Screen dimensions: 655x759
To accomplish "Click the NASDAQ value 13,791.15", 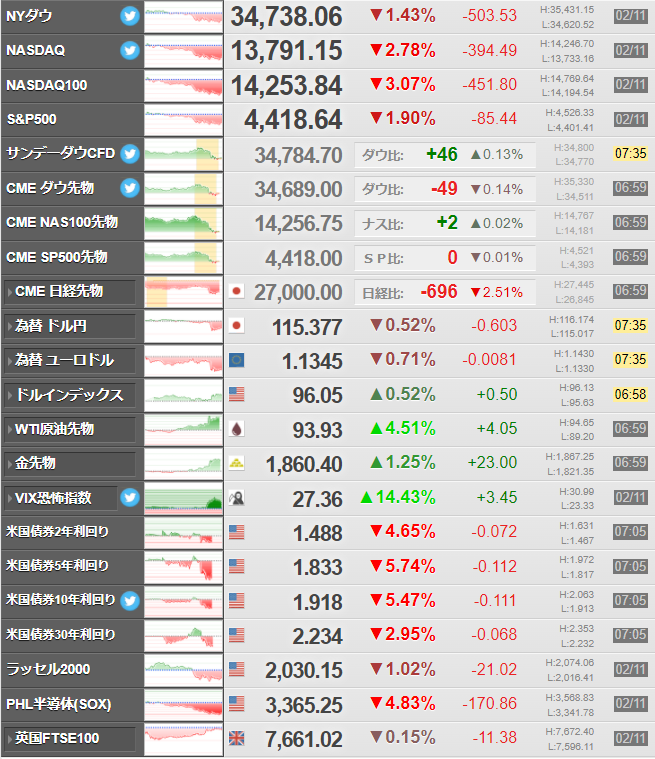I will (286, 51).
